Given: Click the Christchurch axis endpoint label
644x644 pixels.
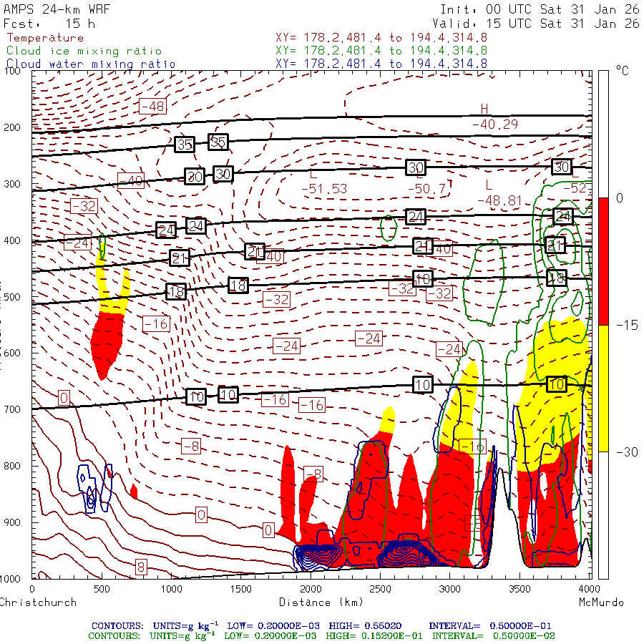Looking at the screenshot, I should 38,602.
